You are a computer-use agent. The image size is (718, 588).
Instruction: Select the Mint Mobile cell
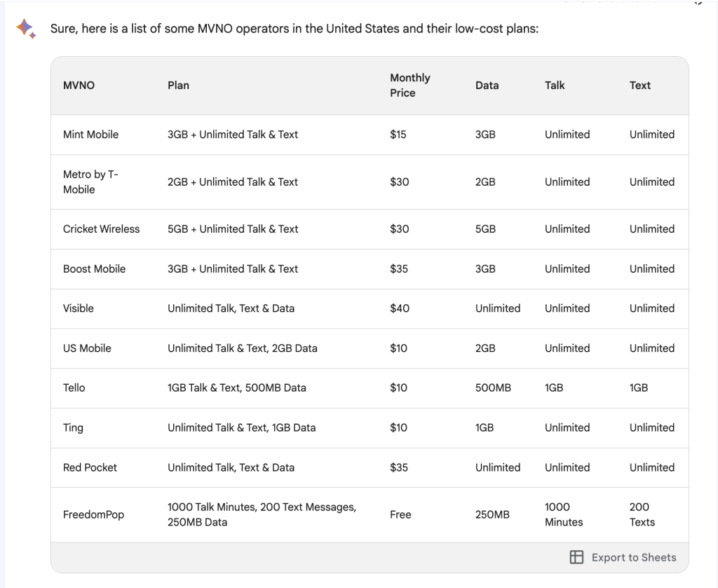coord(90,135)
